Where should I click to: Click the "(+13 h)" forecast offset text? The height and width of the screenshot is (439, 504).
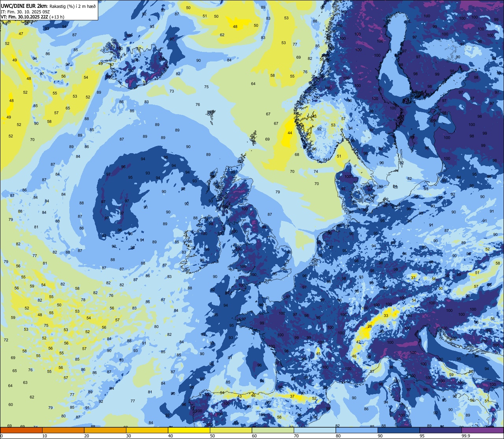click(x=57, y=17)
